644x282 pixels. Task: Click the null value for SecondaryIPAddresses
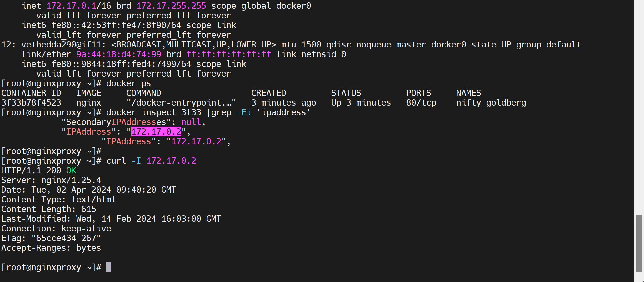pyautogui.click(x=191, y=122)
